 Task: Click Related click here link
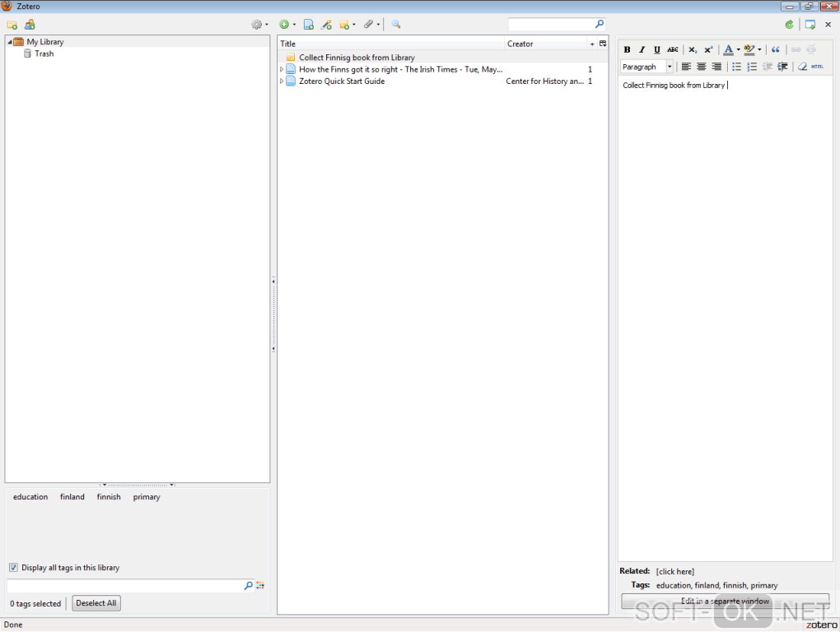675,572
